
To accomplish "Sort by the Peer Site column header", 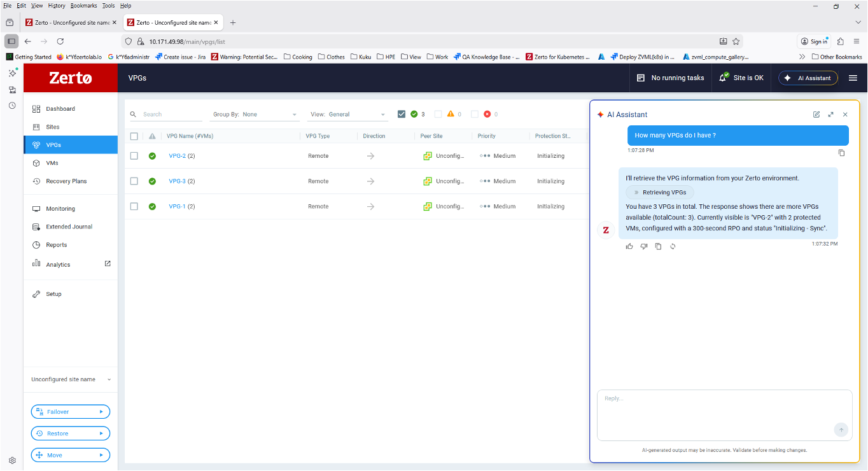I will (431, 136).
